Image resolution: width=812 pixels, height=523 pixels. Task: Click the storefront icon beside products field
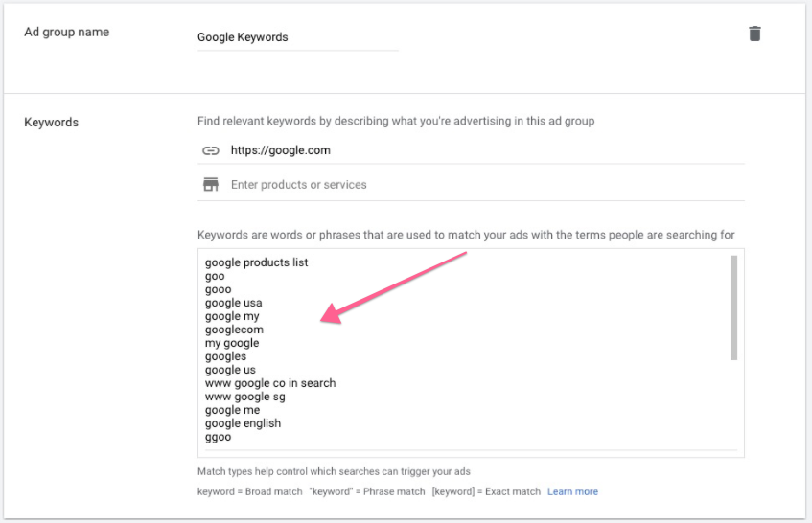(x=211, y=184)
